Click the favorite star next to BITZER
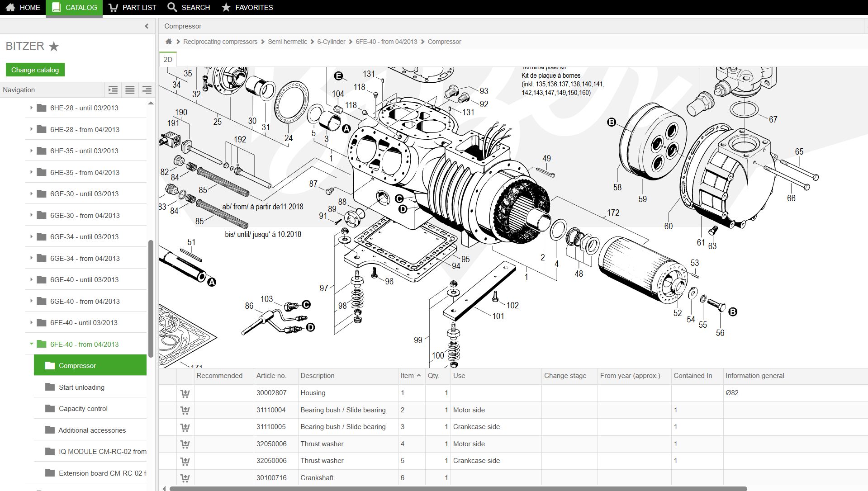The height and width of the screenshot is (491, 868). point(54,46)
